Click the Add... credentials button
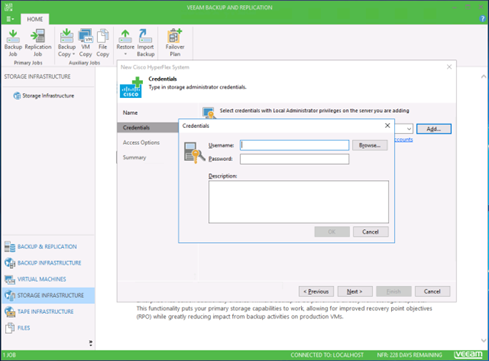This screenshot has height=361, width=489. pyautogui.click(x=434, y=129)
